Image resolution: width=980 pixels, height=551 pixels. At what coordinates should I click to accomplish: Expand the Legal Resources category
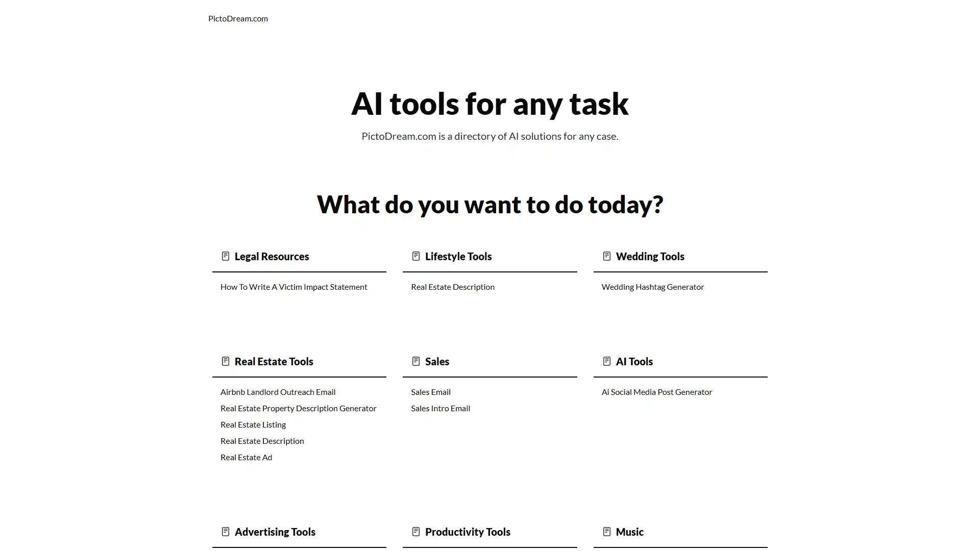(x=271, y=256)
